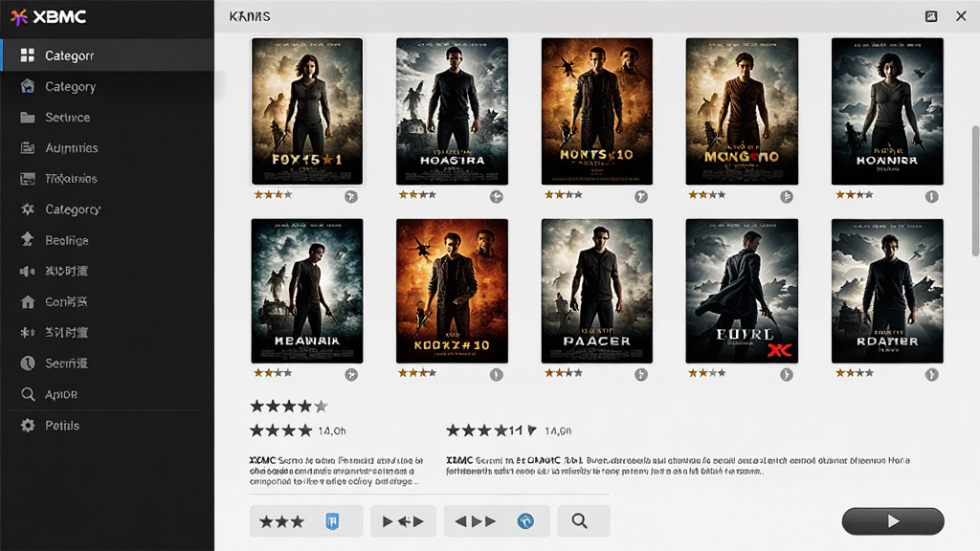This screenshot has width=980, height=551.
Task: Click the round icon under HONNIRA poster
Action: (931, 197)
